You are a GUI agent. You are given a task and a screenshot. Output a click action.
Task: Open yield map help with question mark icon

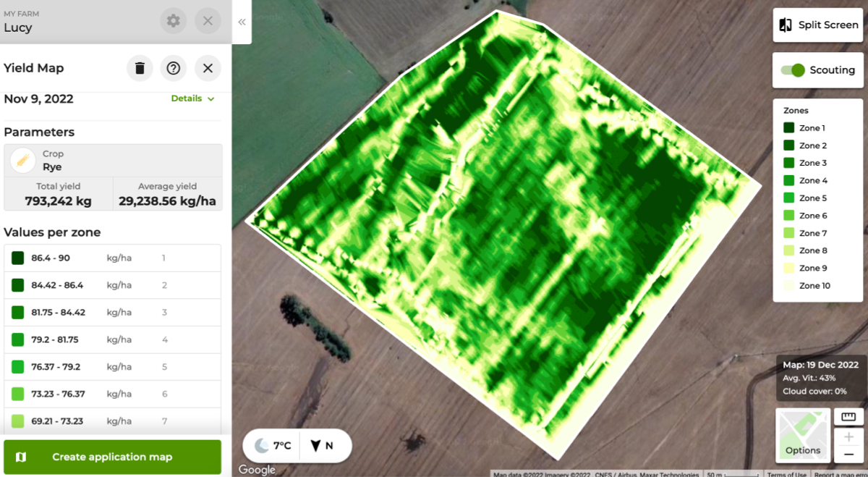[174, 68]
